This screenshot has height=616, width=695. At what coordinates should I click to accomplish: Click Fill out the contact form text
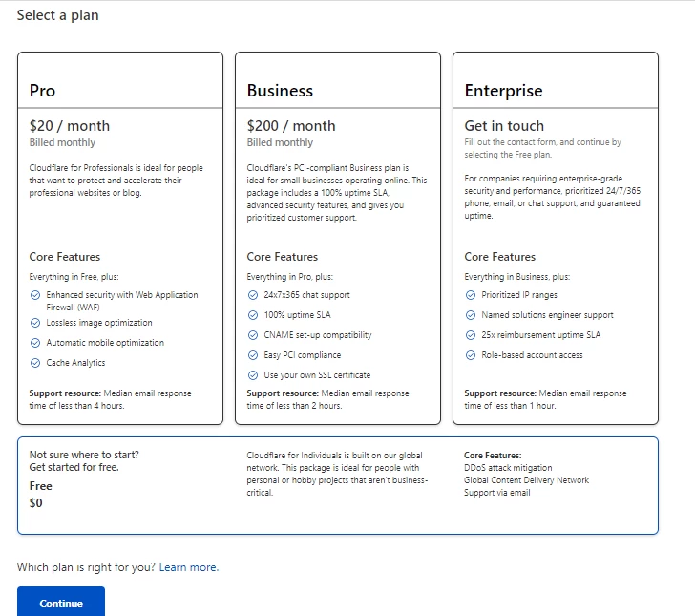(543, 149)
